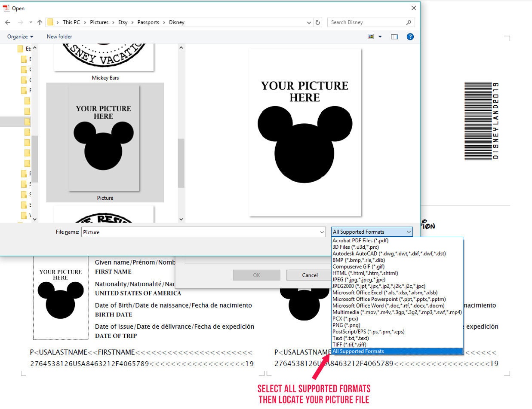Screen dimensions: 532x409
Task: Close the Open dialog window
Action: pyautogui.click(x=414, y=8)
